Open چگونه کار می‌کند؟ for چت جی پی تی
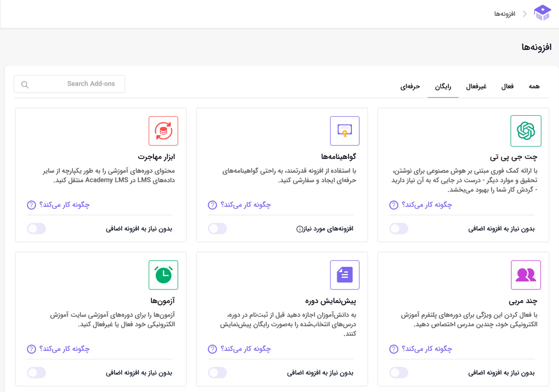This screenshot has height=392, width=559. click(x=427, y=205)
